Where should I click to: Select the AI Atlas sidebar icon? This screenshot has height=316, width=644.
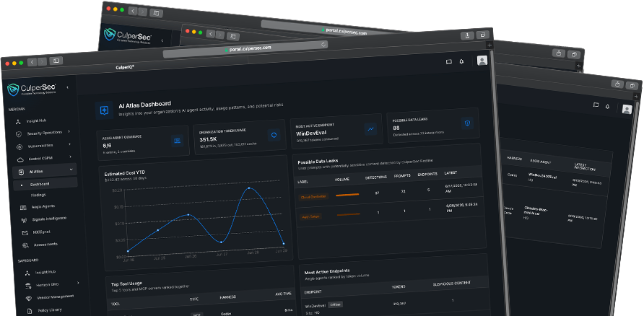[22, 172]
